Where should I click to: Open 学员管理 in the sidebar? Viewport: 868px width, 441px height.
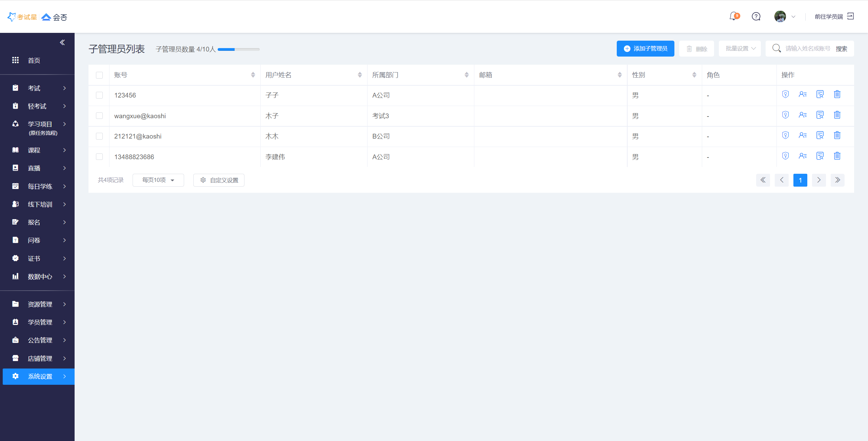tap(40, 322)
